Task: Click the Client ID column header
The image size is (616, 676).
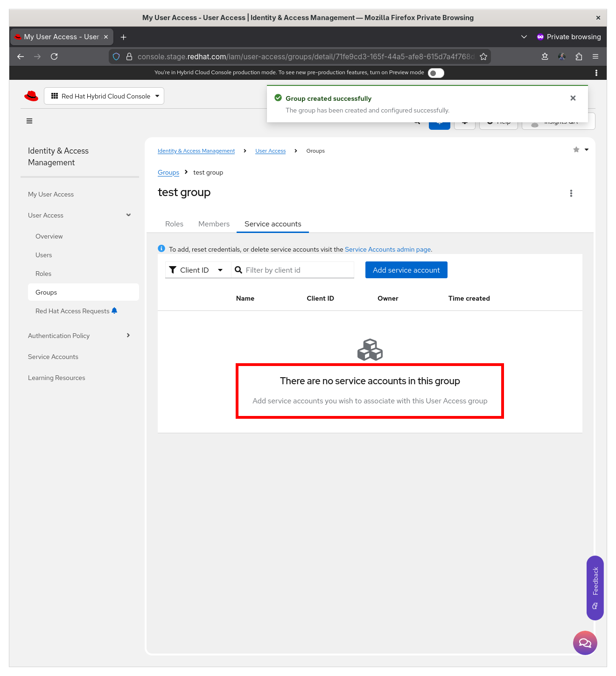Action: pos(321,298)
